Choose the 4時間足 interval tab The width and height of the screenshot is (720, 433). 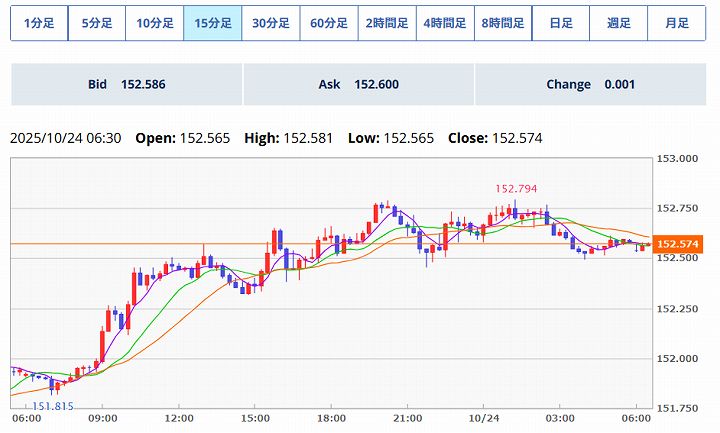tap(445, 23)
